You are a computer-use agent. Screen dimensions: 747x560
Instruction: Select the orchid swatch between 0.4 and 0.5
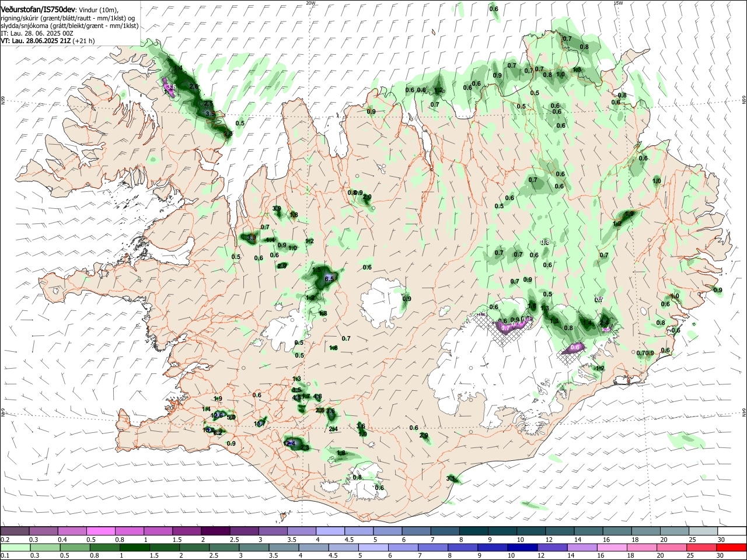point(73,531)
